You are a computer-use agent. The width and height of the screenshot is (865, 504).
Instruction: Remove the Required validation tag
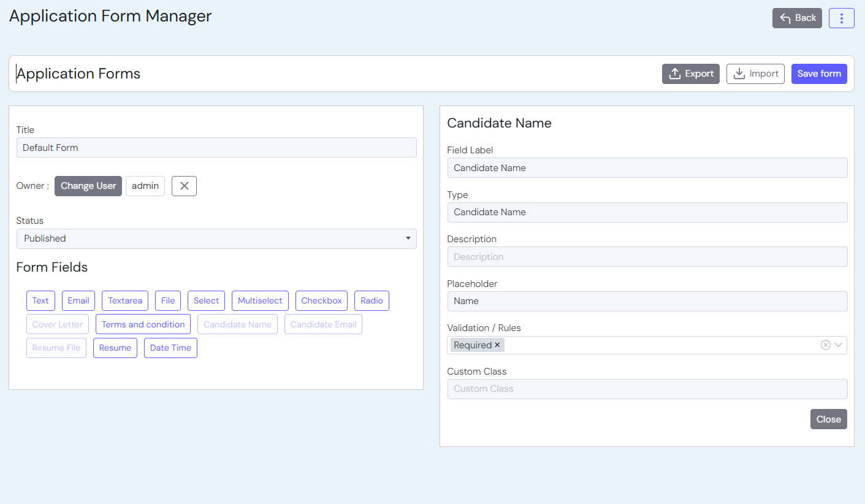click(498, 345)
